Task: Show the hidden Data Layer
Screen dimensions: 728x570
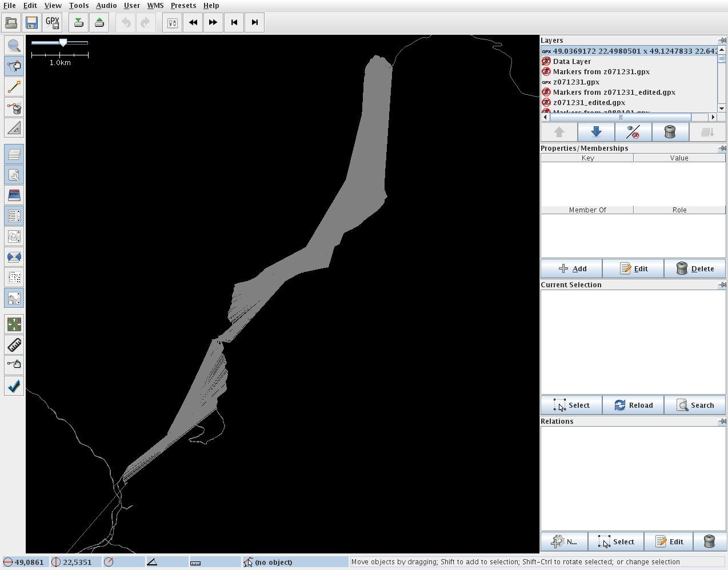Action: tap(546, 61)
